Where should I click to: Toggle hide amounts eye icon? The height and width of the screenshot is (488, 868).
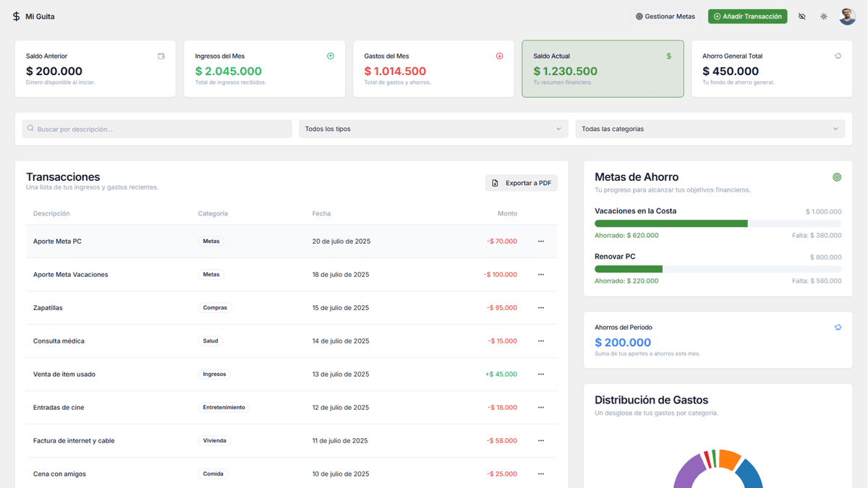point(801,16)
